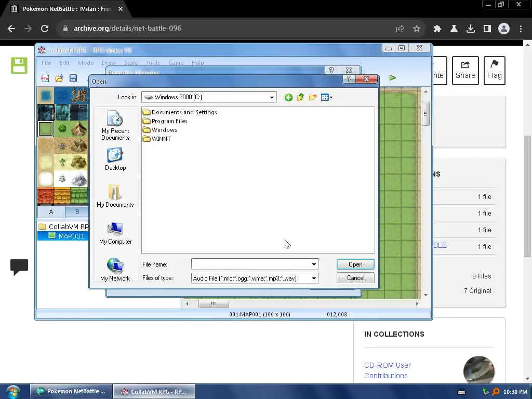Click the Open button in dialog
Screen dimensions: 532x399
(355, 264)
